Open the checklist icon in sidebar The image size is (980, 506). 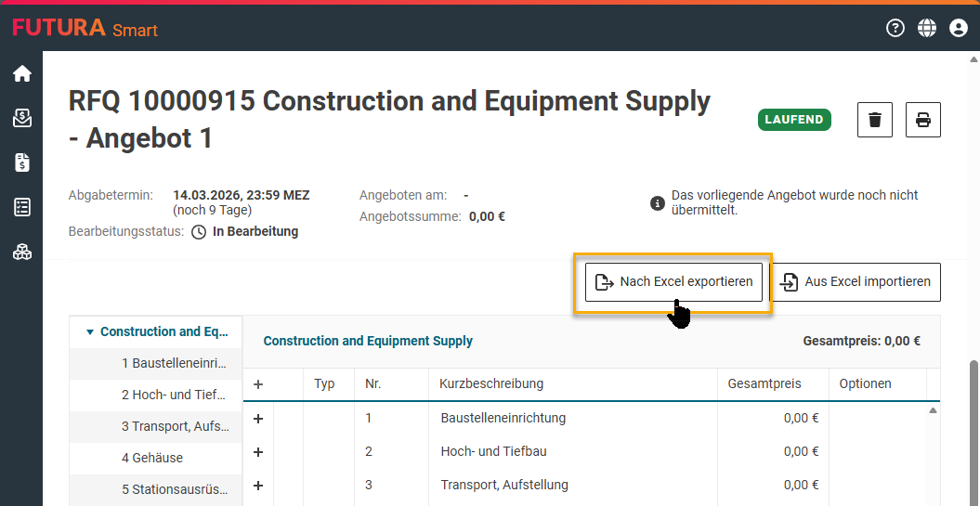coord(21,207)
